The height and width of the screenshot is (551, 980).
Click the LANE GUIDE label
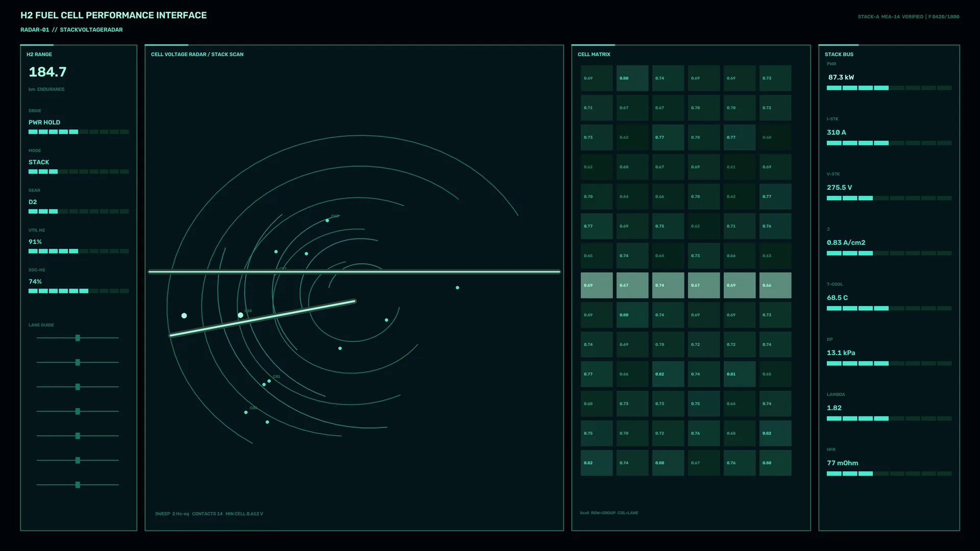(41, 325)
